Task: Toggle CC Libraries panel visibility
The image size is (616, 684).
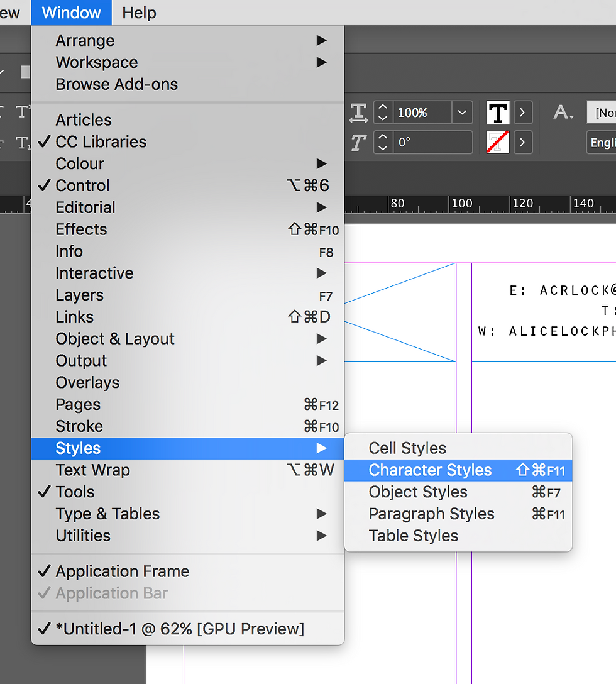Action: coord(187,142)
